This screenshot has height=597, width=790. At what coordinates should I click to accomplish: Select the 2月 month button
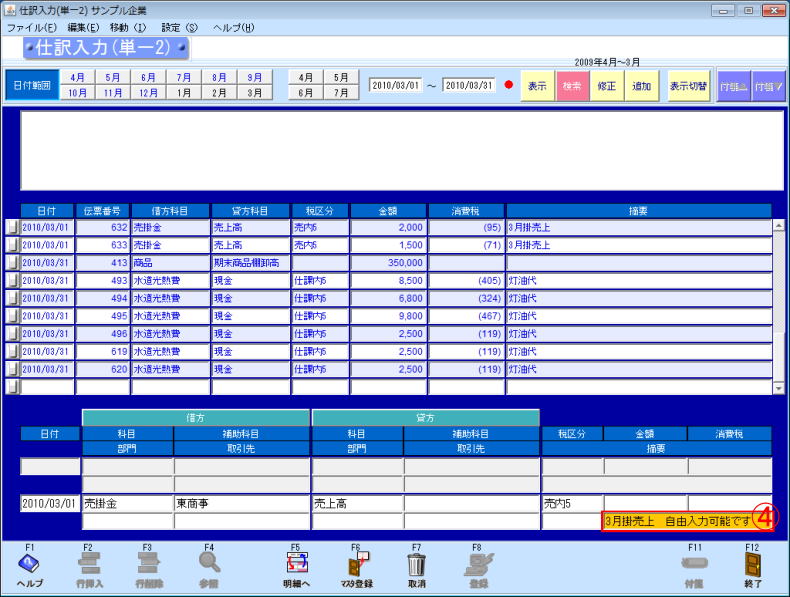point(219,93)
